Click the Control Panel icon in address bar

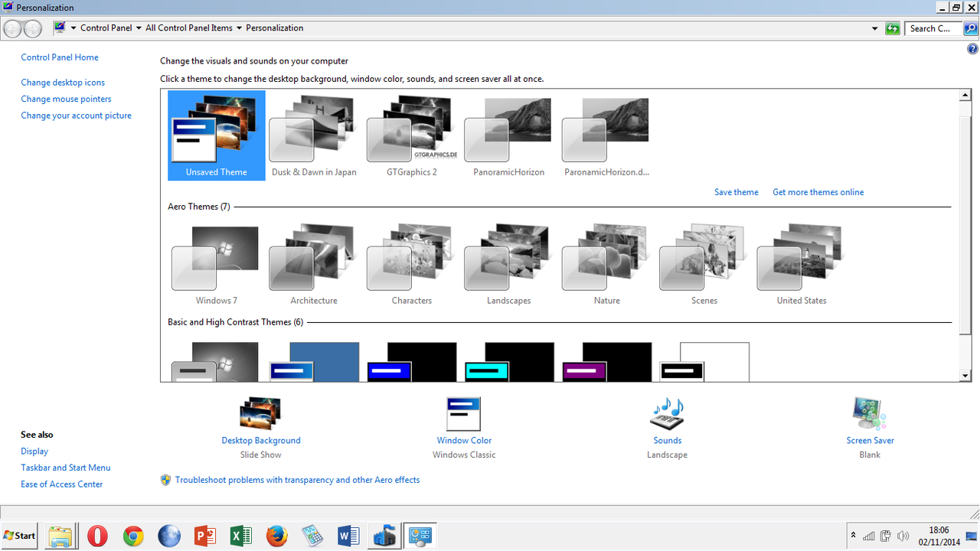point(60,28)
